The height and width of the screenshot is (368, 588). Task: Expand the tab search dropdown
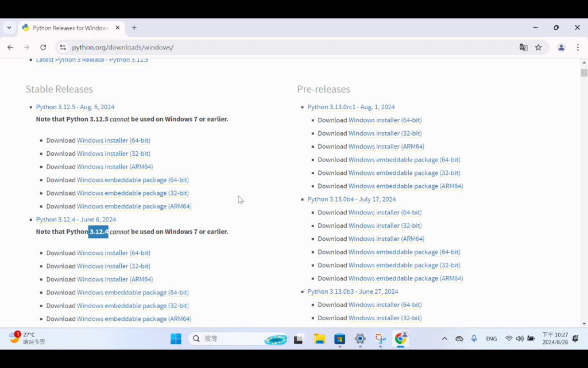tap(9, 28)
